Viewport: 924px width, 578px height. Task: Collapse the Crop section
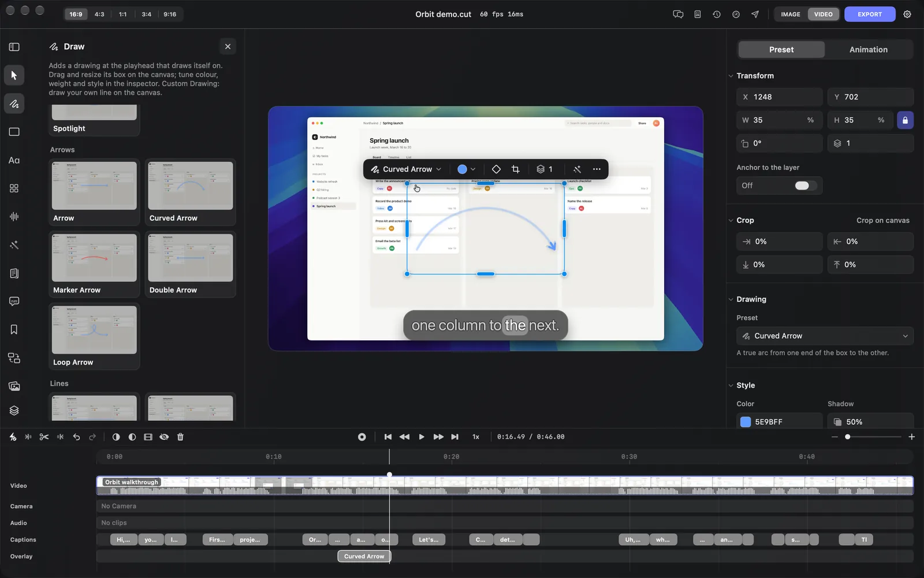click(x=731, y=220)
